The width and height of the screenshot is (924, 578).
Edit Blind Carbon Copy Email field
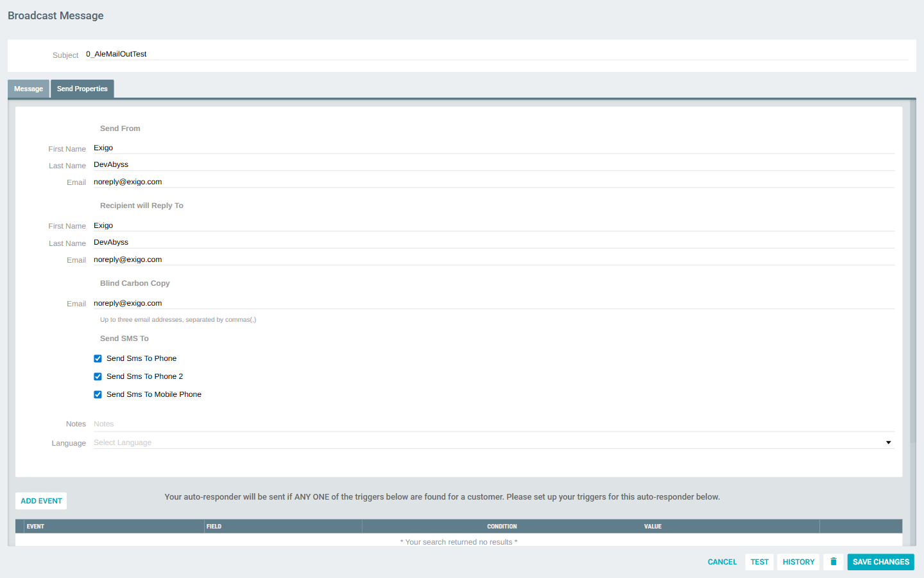click(493, 303)
